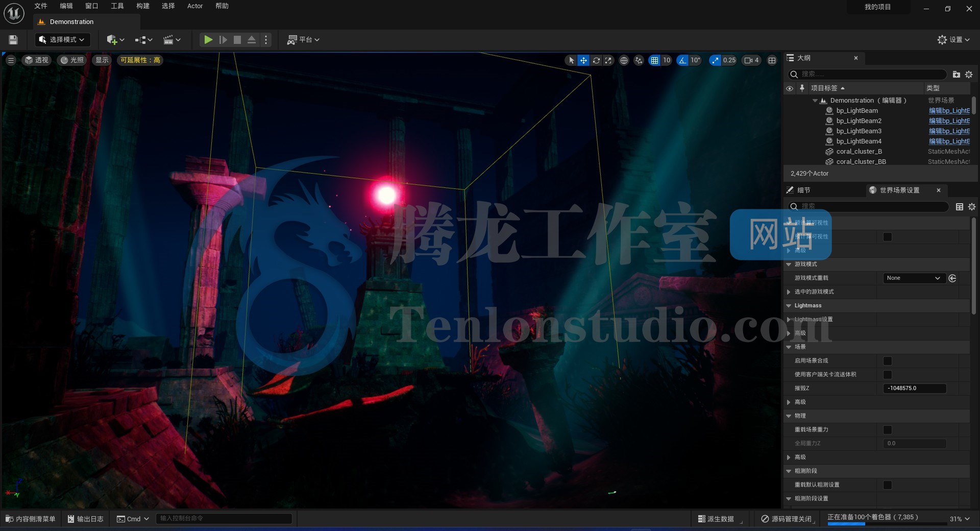The width and height of the screenshot is (980, 531).
Task: Click the eject button in the toolbar
Action: (x=252, y=40)
